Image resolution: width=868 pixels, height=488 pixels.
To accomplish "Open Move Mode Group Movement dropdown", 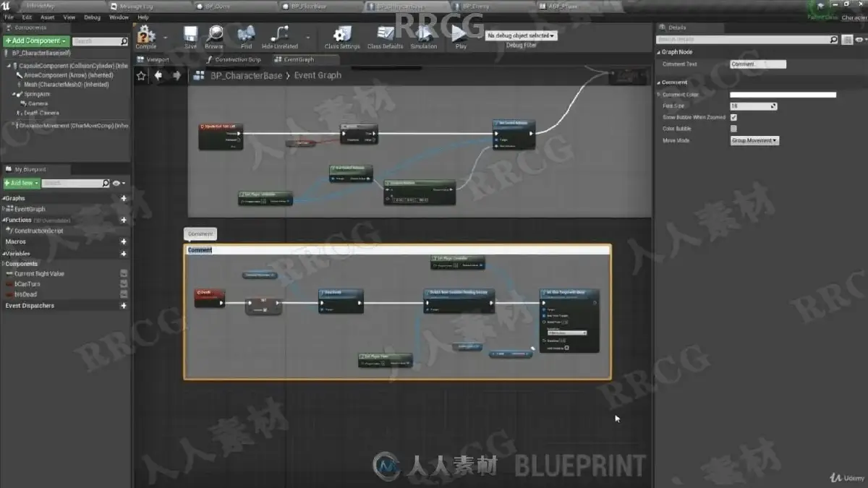I will tap(754, 140).
